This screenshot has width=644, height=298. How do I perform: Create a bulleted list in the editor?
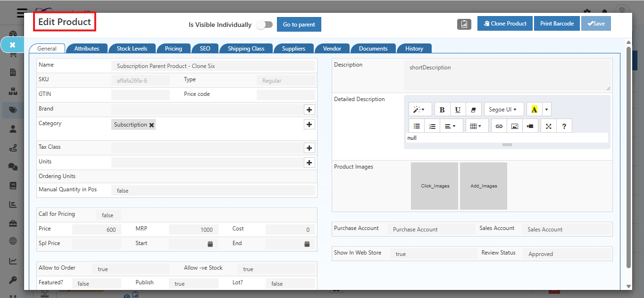(417, 126)
